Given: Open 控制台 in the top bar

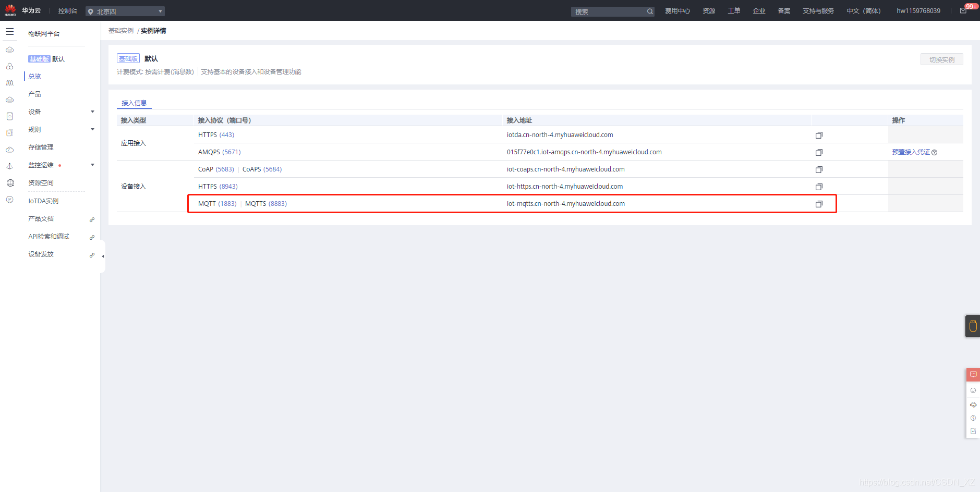Looking at the screenshot, I should click(68, 11).
